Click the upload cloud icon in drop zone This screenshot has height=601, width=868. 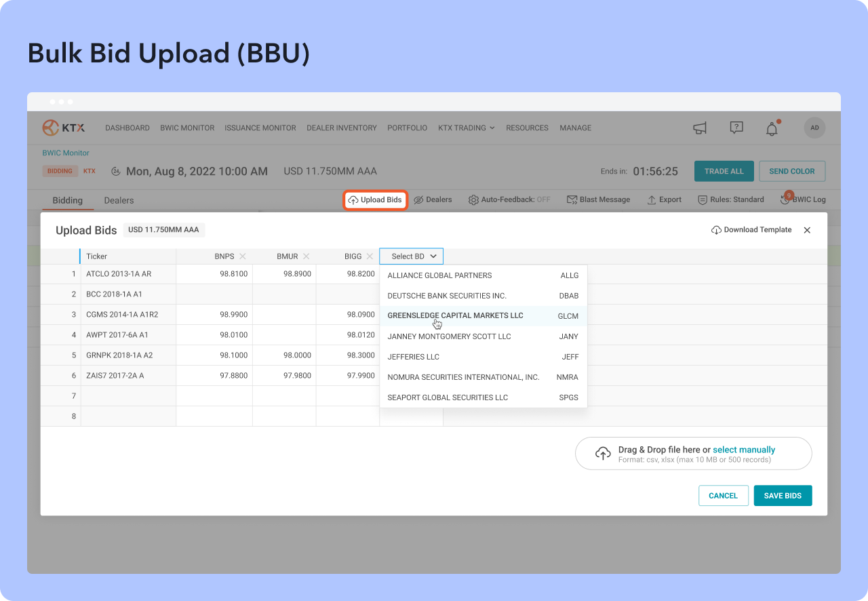click(603, 454)
